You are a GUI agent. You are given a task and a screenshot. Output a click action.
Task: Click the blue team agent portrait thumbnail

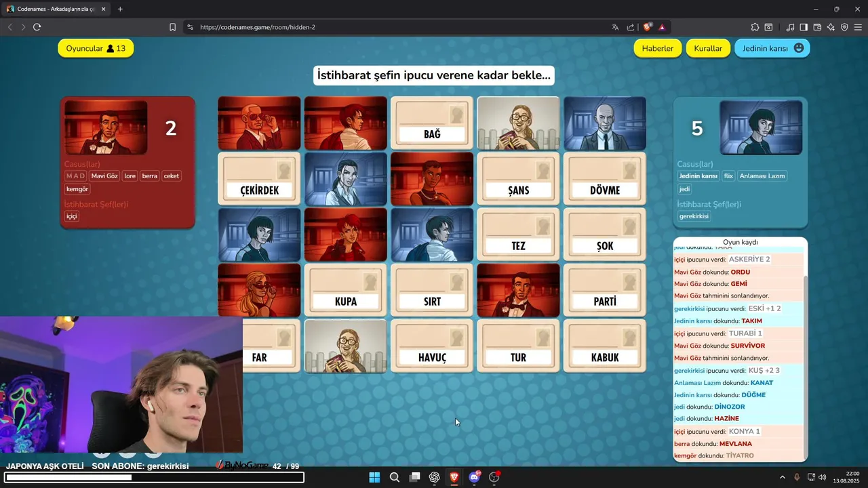coord(761,127)
